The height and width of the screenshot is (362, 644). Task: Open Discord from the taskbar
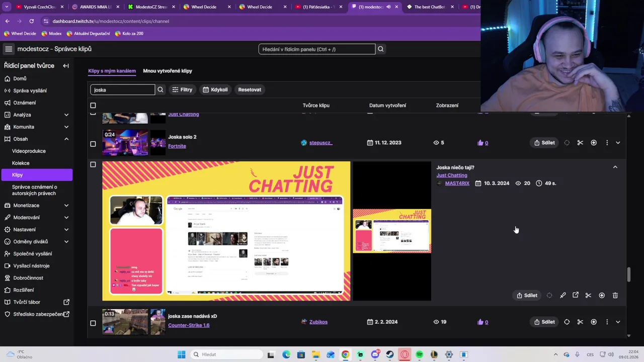(375, 354)
